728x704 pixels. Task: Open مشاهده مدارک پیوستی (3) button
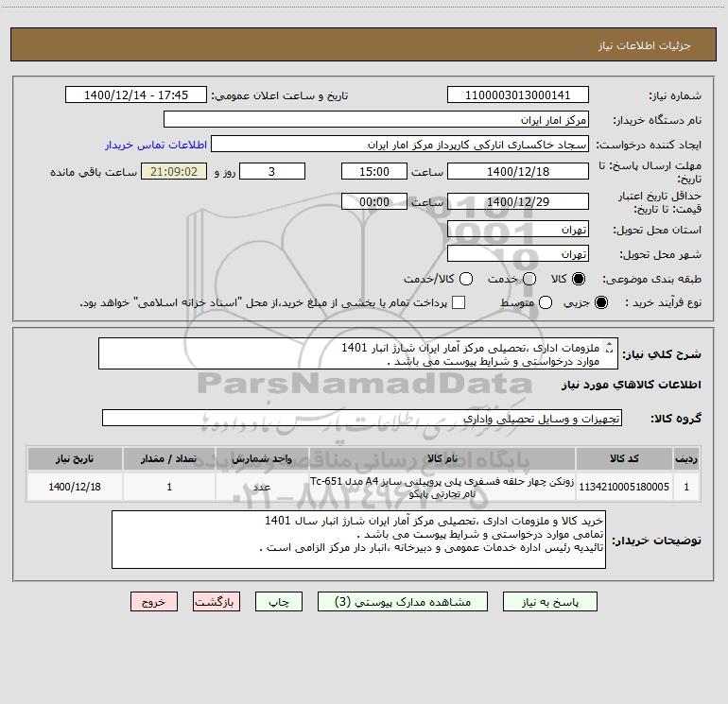point(403,602)
